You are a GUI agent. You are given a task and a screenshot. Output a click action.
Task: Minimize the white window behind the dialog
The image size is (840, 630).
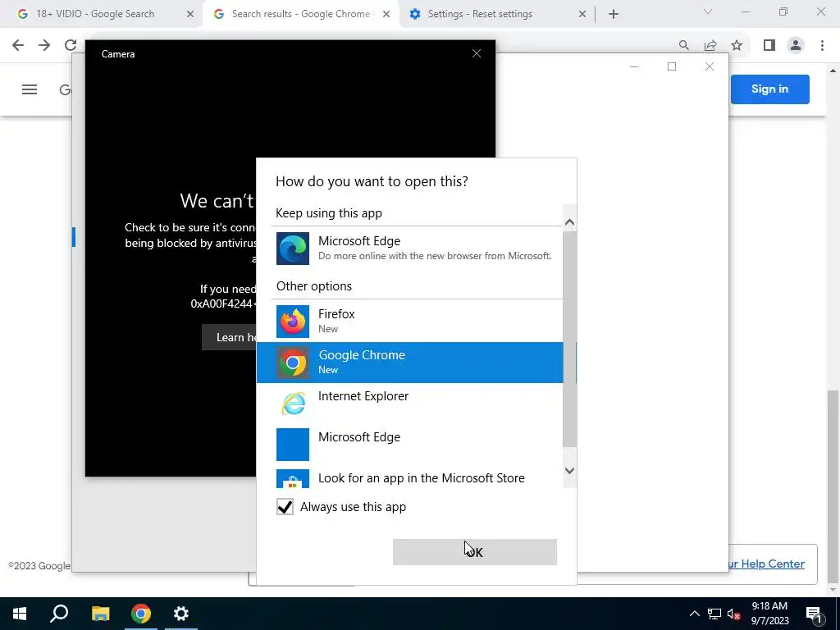pyautogui.click(x=634, y=66)
